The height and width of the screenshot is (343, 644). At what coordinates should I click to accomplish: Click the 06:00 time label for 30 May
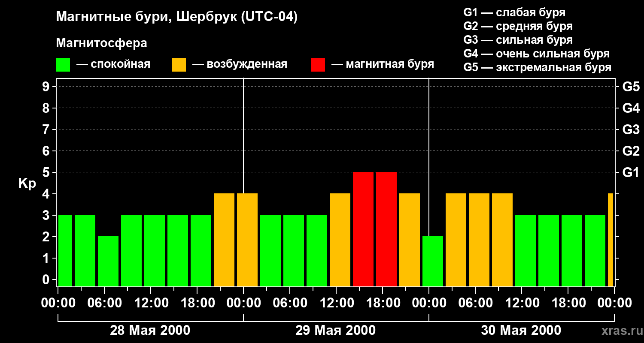475,303
